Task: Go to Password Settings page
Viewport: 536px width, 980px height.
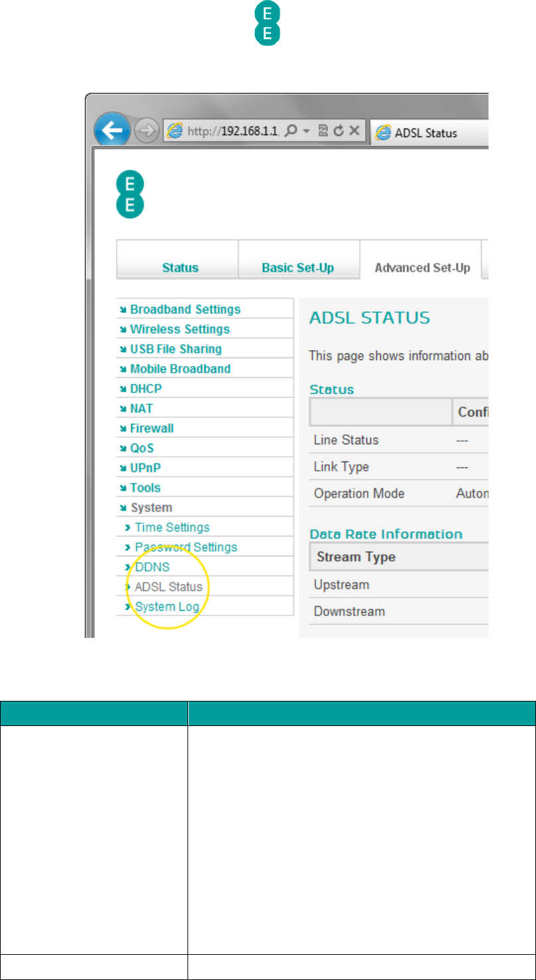Action: pyautogui.click(x=186, y=547)
